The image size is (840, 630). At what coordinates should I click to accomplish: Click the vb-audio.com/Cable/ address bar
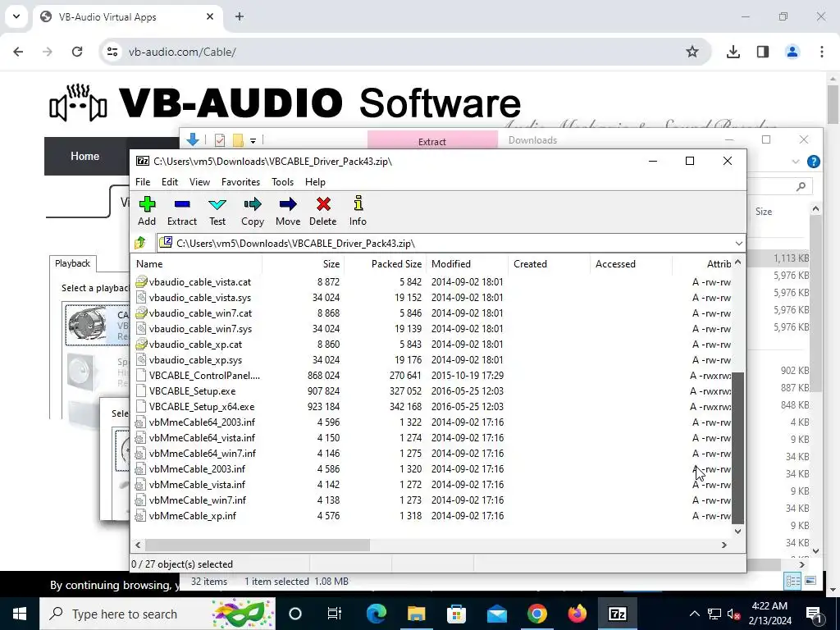click(404, 52)
